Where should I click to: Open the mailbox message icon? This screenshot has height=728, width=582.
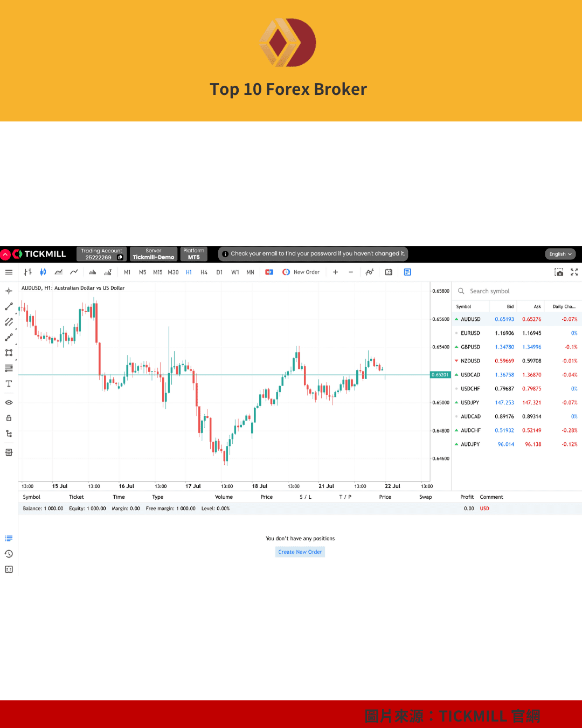click(407, 272)
